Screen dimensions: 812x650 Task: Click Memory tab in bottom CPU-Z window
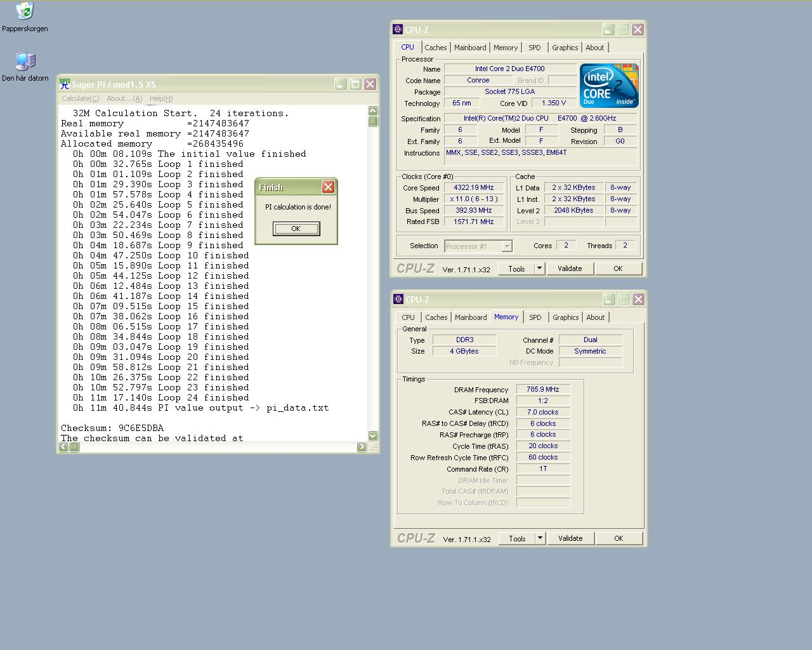click(506, 317)
